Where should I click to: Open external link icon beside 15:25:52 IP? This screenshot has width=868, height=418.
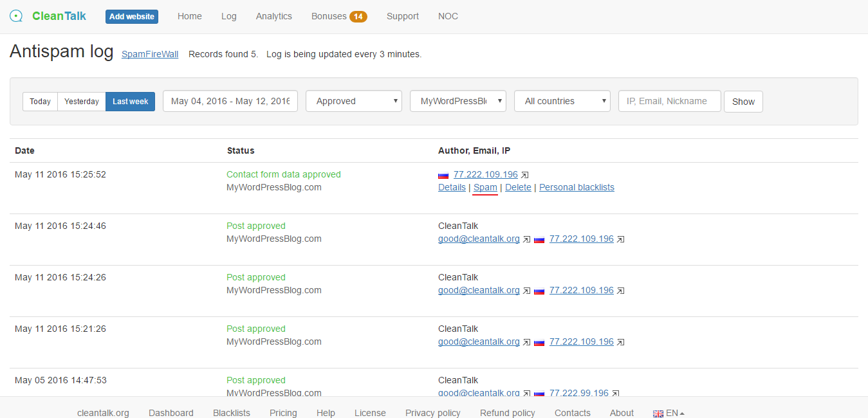click(525, 175)
